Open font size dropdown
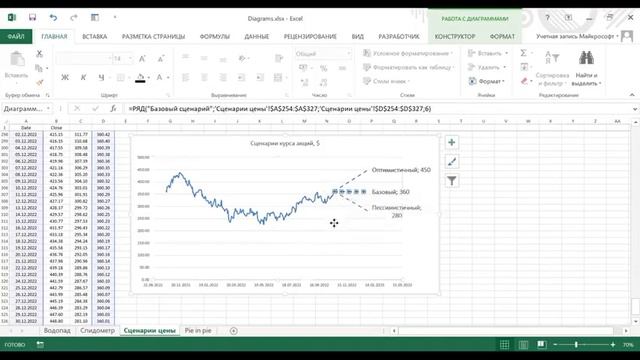The width and height of the screenshot is (640, 360). [x=130, y=59]
